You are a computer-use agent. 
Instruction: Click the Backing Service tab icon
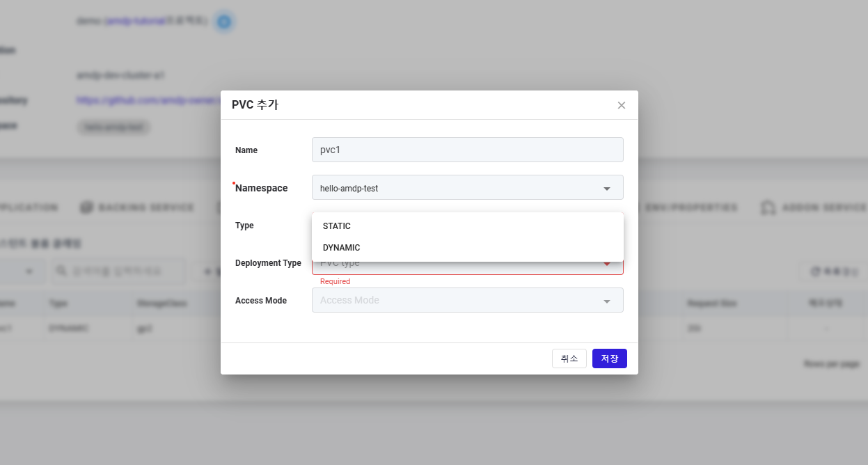[x=86, y=207]
